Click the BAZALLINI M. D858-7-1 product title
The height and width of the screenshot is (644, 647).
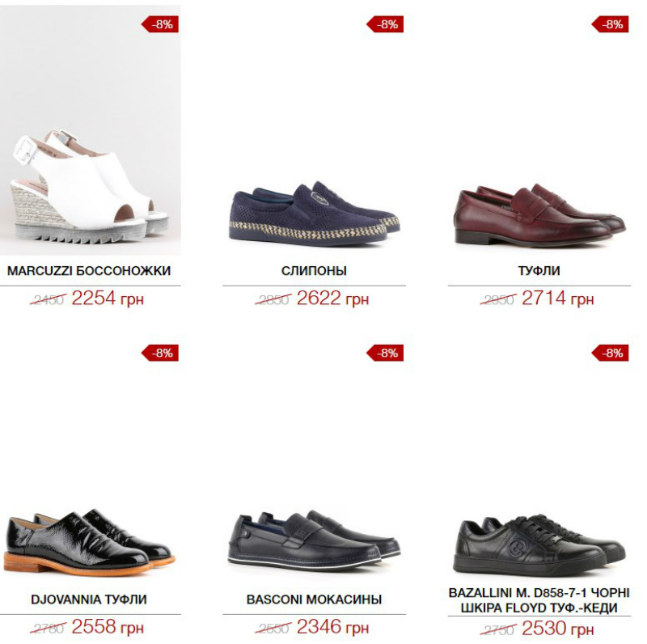tap(539, 600)
